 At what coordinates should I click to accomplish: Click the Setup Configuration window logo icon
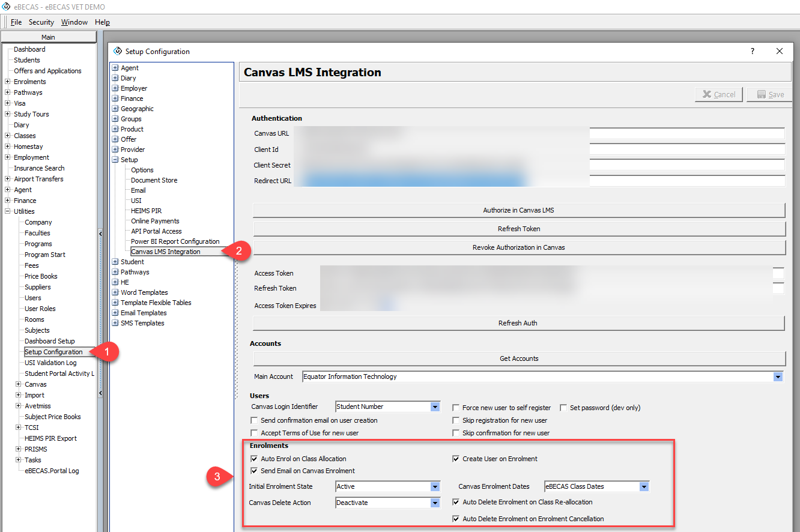(118, 52)
